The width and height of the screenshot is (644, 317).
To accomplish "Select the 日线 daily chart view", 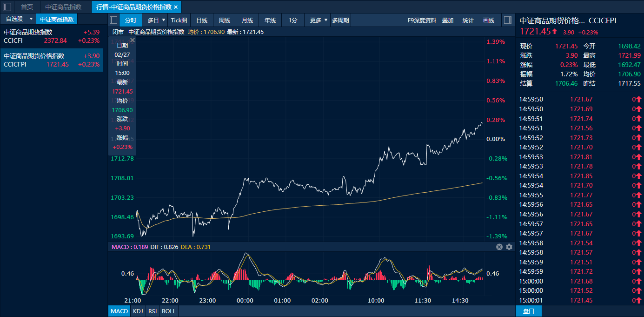I will pyautogui.click(x=202, y=20).
